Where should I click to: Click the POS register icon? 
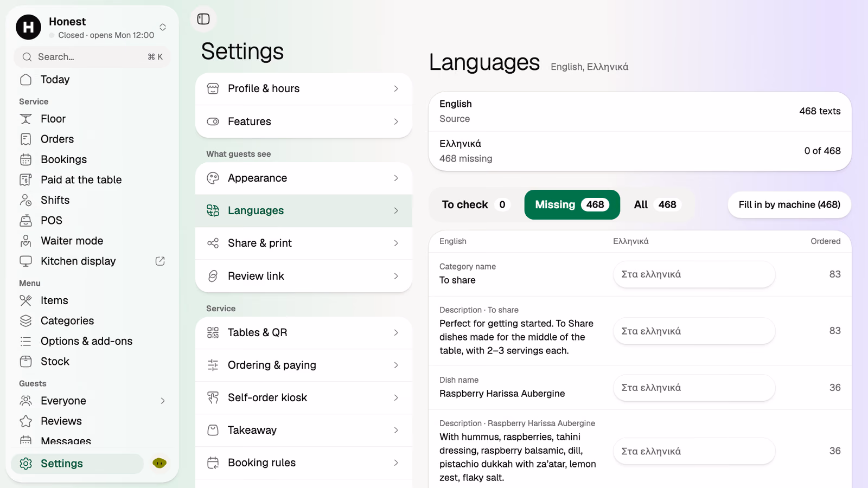tap(25, 221)
